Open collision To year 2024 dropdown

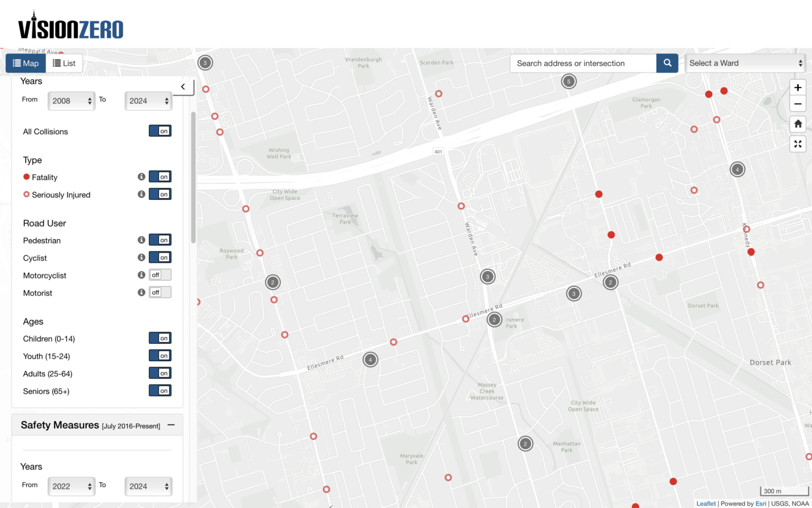click(148, 100)
